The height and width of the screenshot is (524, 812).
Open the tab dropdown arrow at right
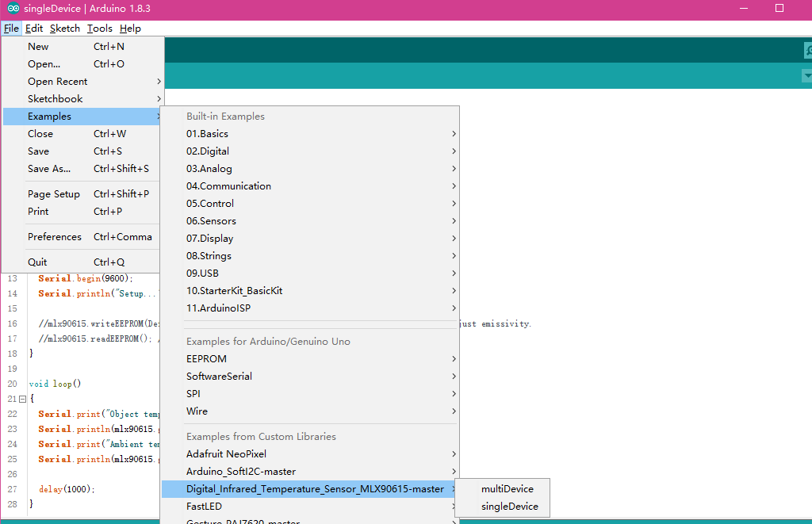(x=806, y=75)
